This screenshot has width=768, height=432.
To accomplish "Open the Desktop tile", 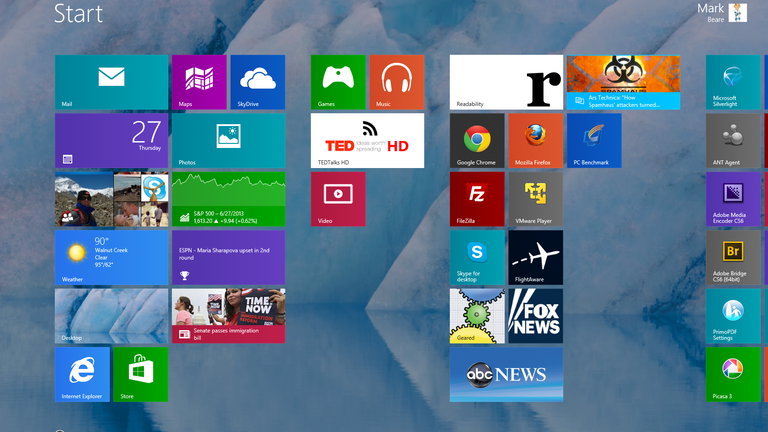I will (x=111, y=316).
